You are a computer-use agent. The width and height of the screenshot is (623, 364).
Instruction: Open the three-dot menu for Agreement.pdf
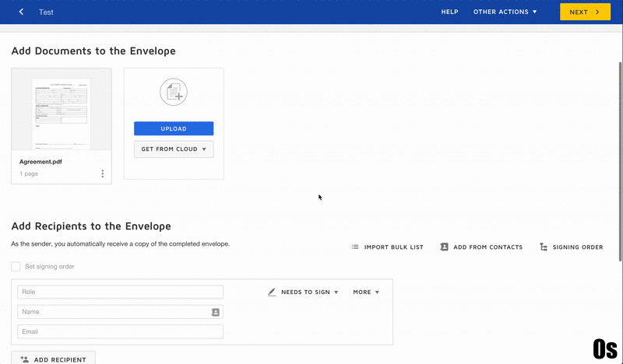(x=102, y=173)
